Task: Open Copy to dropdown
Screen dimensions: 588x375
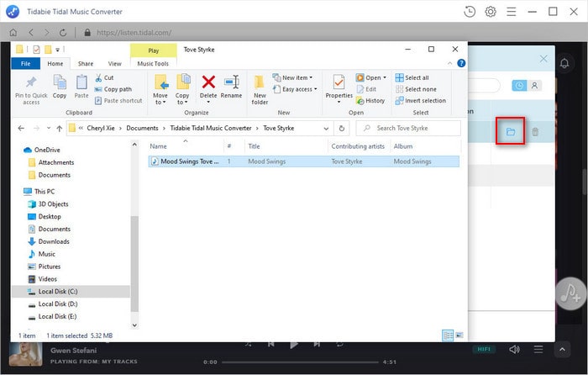Action: (x=182, y=89)
